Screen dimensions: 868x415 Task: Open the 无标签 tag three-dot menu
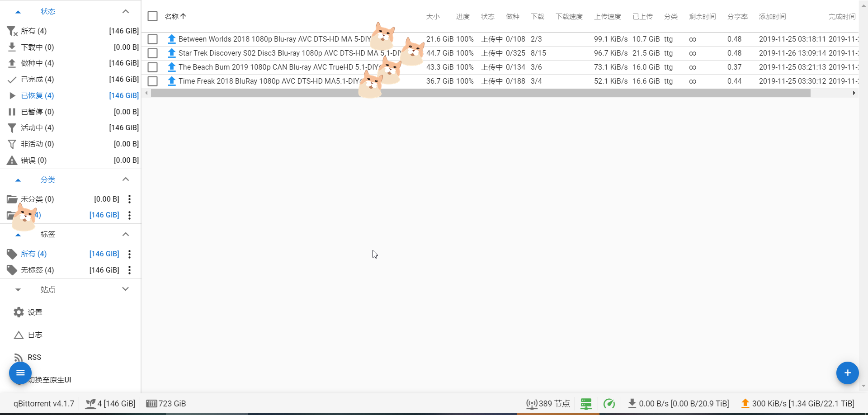point(130,270)
